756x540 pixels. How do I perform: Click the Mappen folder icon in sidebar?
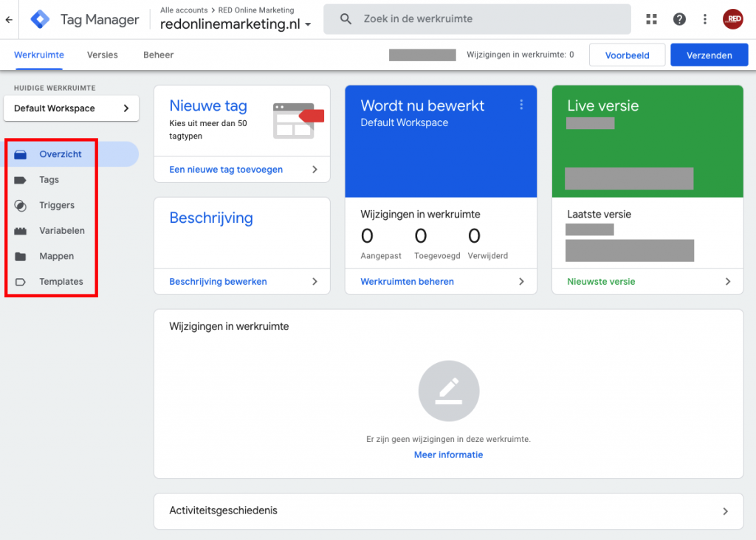pyautogui.click(x=20, y=256)
